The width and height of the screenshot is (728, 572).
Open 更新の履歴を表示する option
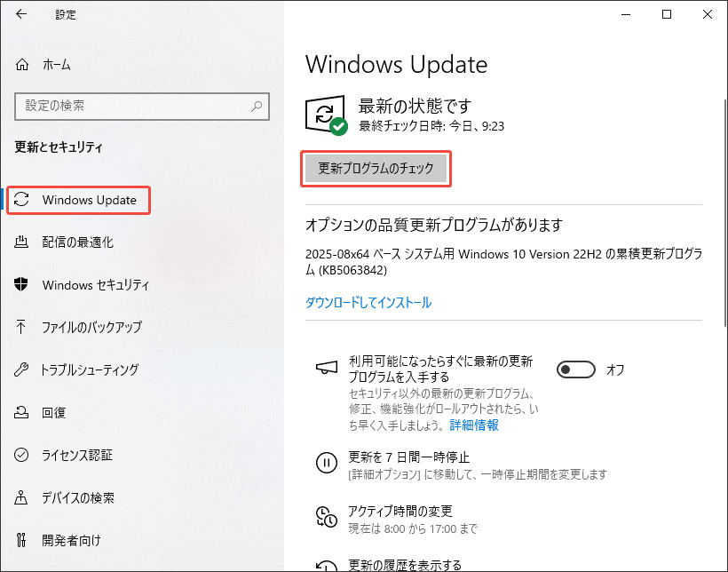405,565
